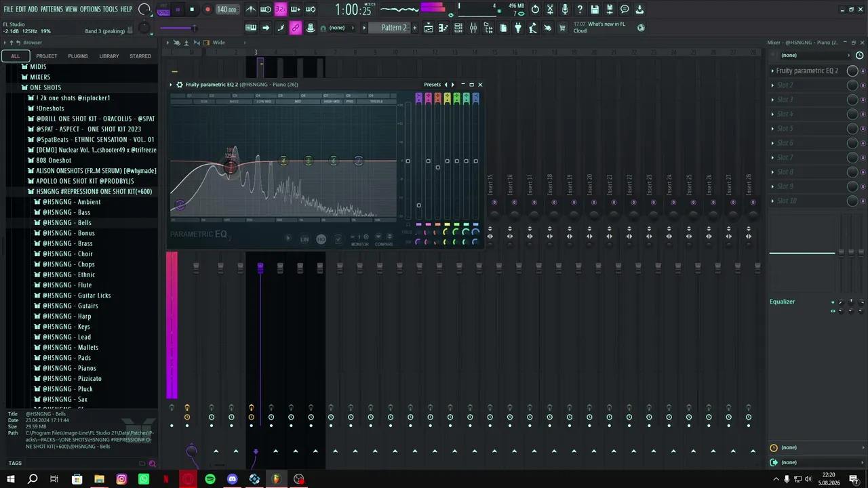Open the OPTIONS menu
Image resolution: width=868 pixels, height=488 pixels.
(90, 9)
